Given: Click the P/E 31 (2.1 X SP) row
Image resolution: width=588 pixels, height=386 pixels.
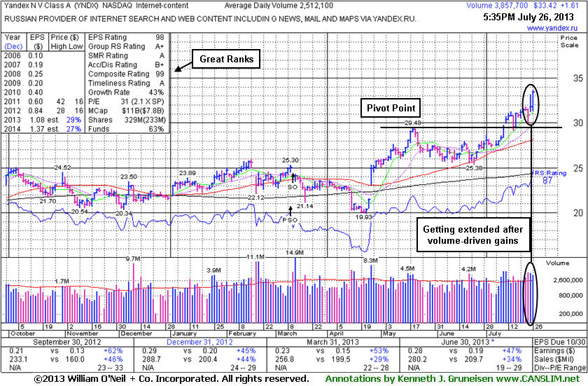Looking at the screenshot, I should coord(127,102).
